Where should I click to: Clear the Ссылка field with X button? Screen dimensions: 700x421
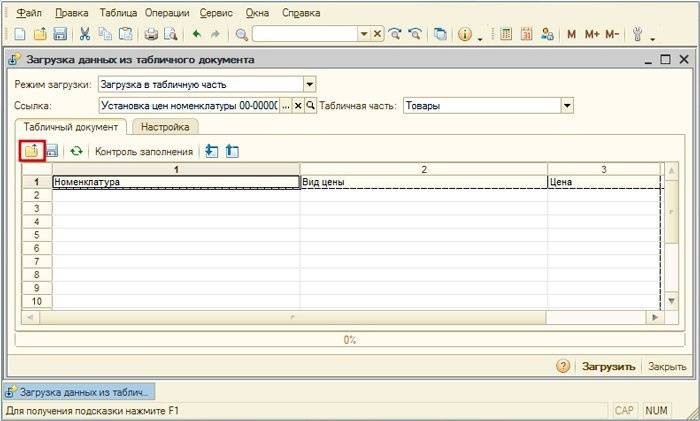298,106
